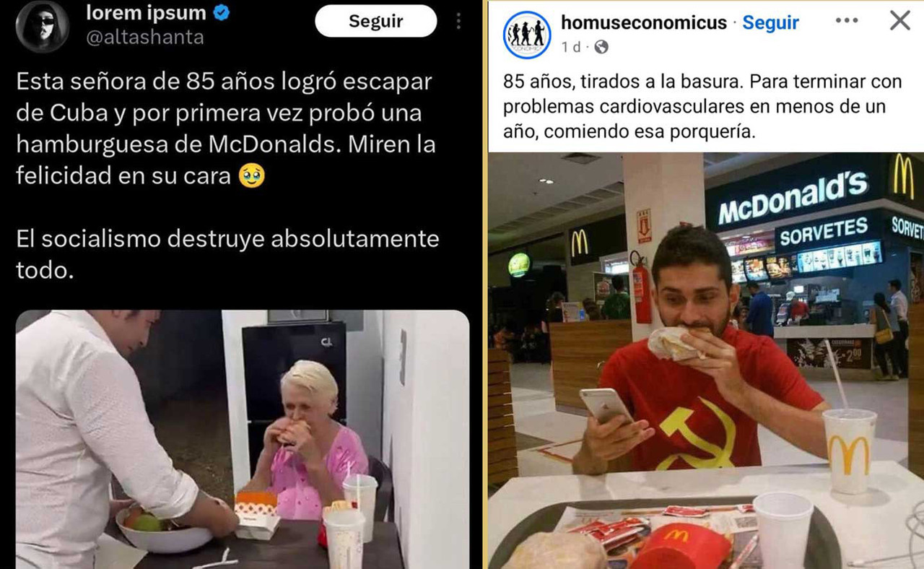Click the Seguir button on the tweet

pyautogui.click(x=376, y=22)
